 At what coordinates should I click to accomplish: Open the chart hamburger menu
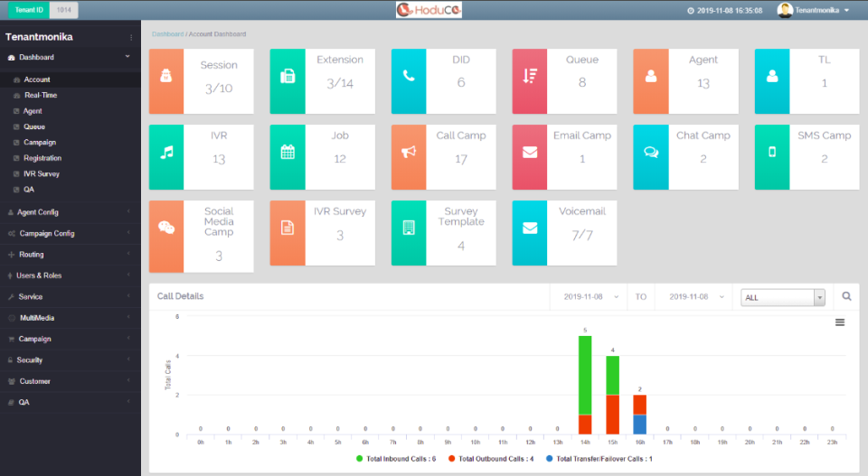tap(840, 322)
